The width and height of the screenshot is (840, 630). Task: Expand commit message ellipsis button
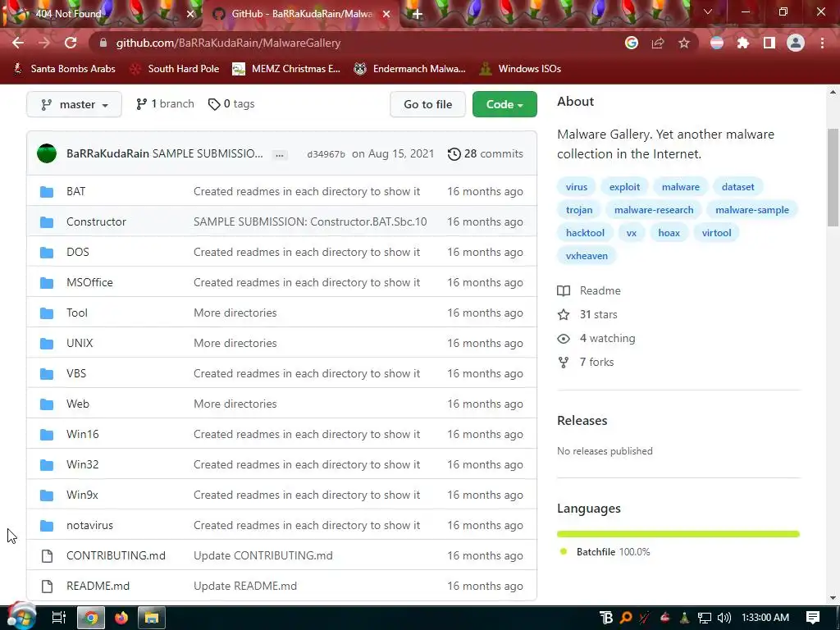[x=280, y=155]
